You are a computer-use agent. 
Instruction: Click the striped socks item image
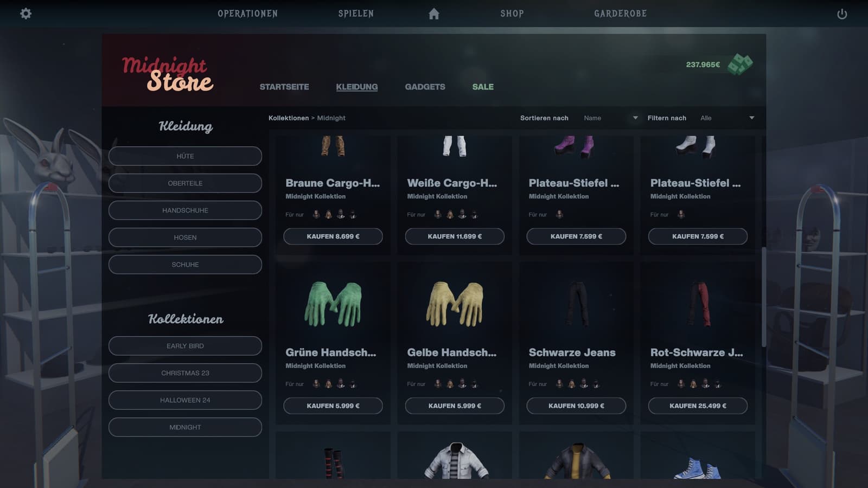333,463
